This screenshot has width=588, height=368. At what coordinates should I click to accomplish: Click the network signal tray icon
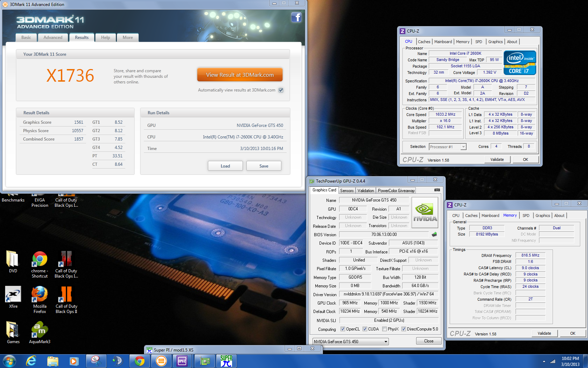pos(553,361)
